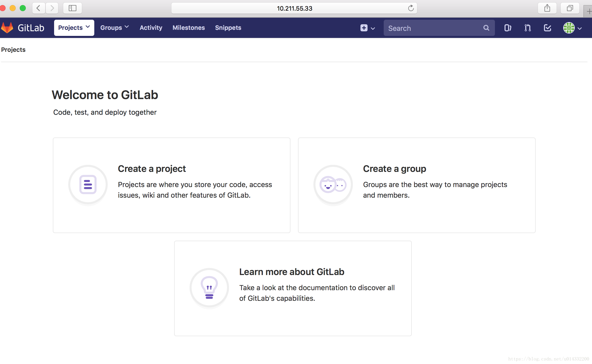This screenshot has height=364, width=592.
Task: Click the to-do list checkmark icon
Action: (x=547, y=28)
